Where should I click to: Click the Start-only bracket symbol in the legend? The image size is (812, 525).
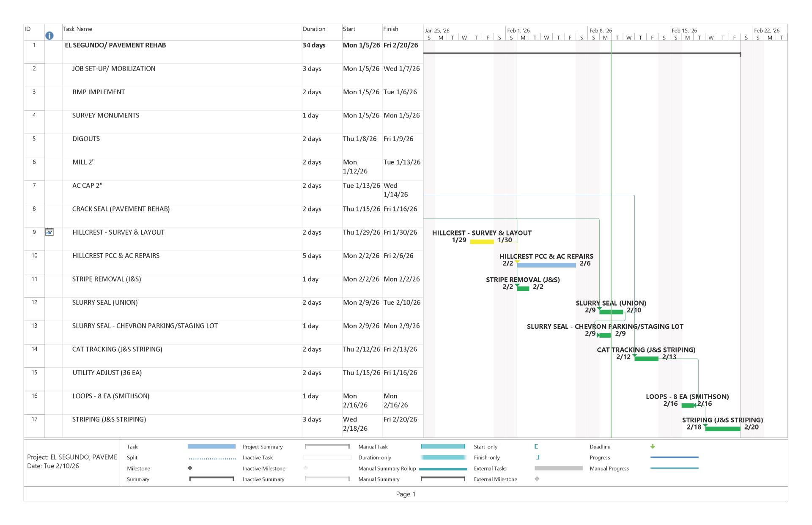(537, 446)
